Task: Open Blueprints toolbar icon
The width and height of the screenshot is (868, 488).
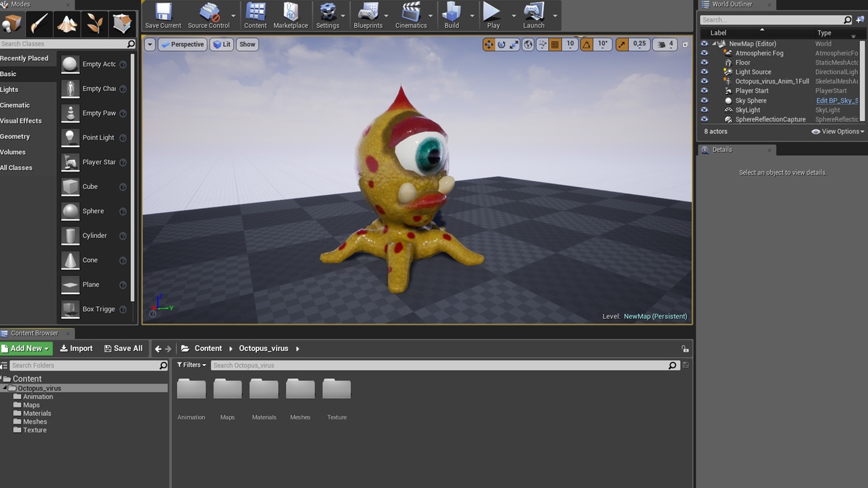Action: tap(368, 16)
